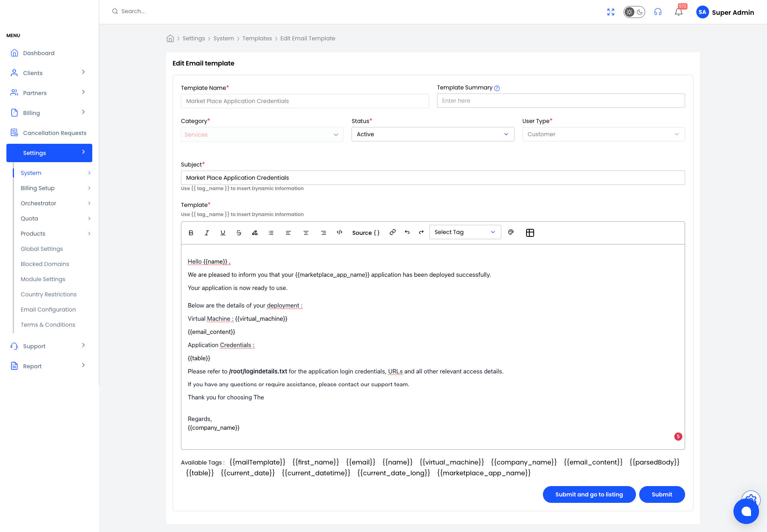Open the Category dropdown
Screen dimensions: 767x532
click(262, 135)
